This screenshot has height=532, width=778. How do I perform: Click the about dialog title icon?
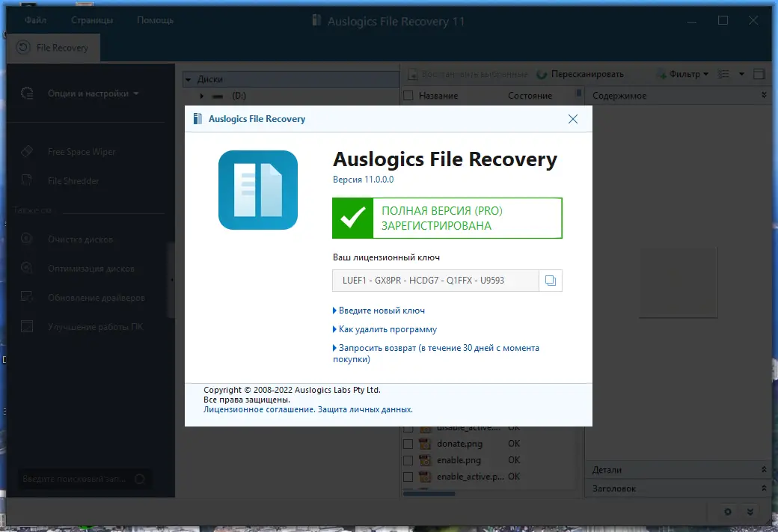click(197, 119)
